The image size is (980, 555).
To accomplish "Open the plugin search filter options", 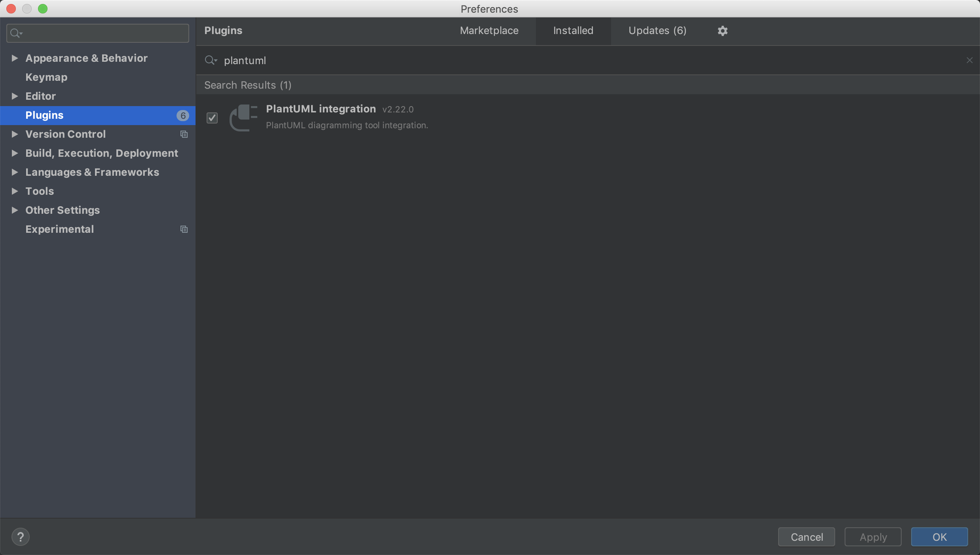I will tap(211, 60).
